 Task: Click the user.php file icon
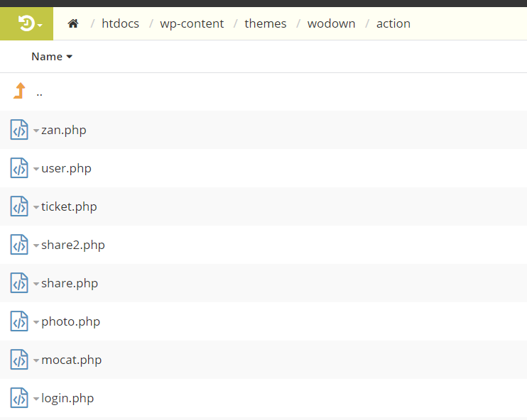(19, 168)
